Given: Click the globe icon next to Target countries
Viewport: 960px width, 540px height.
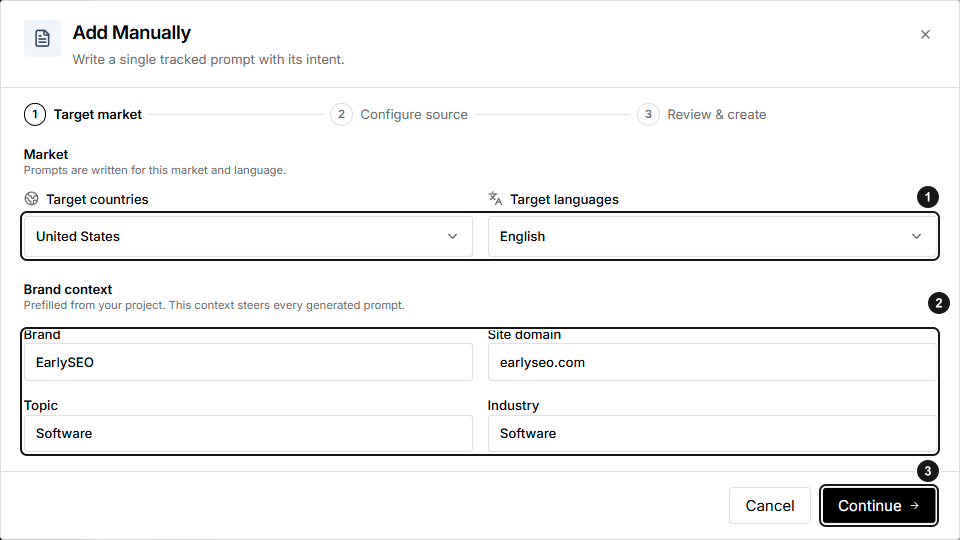Looking at the screenshot, I should [31, 199].
